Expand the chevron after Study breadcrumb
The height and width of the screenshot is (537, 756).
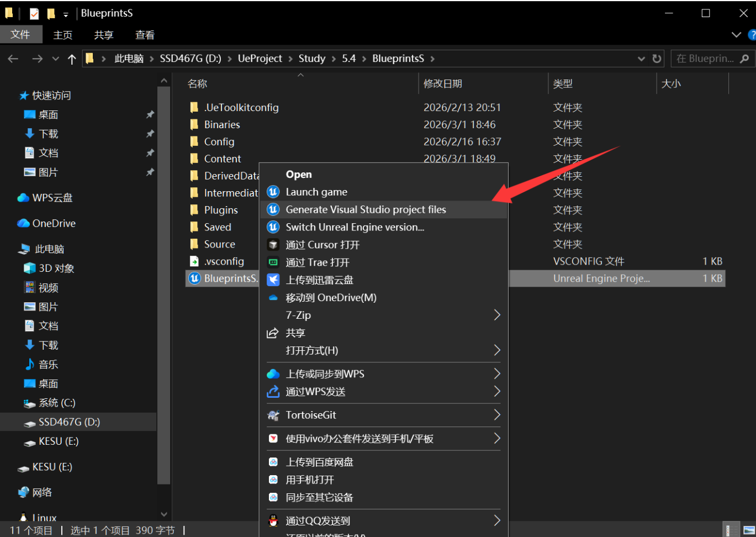point(334,59)
